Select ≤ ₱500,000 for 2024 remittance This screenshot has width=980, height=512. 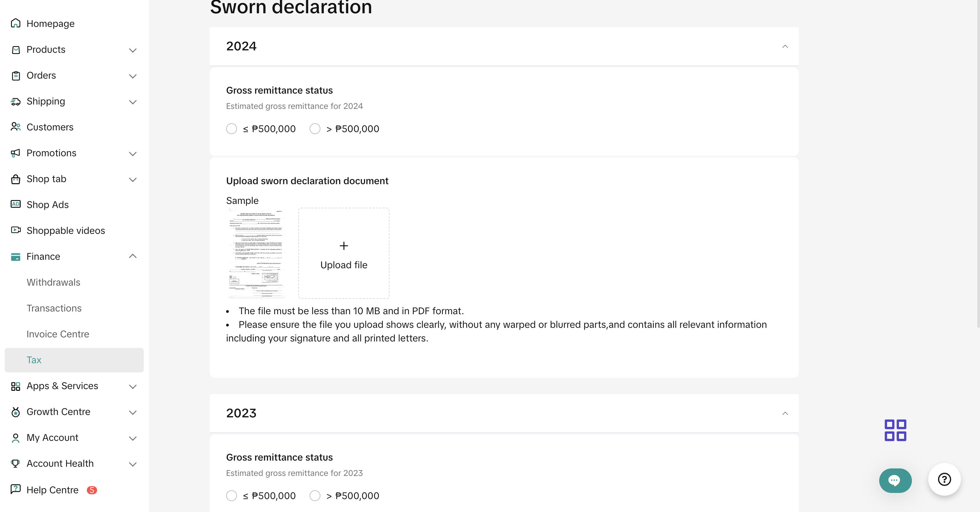coord(231,129)
